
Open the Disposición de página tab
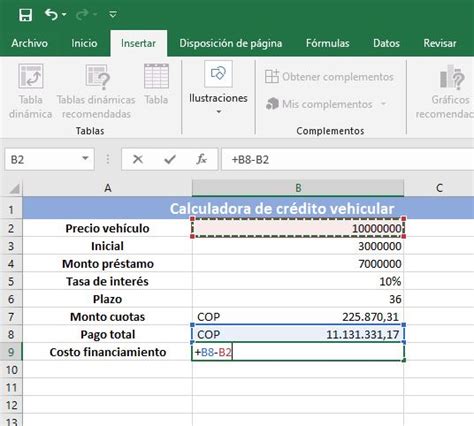(x=231, y=43)
